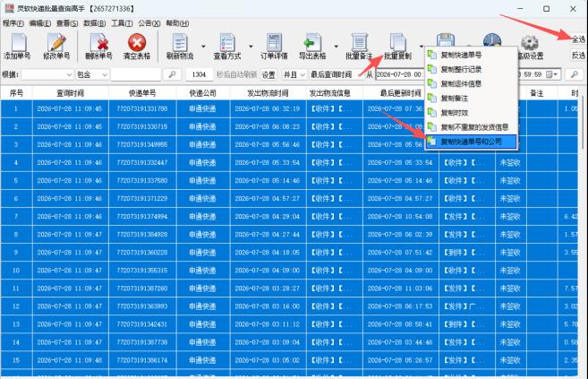
Task: Open the 帮助(H) menu
Action: pos(177,23)
